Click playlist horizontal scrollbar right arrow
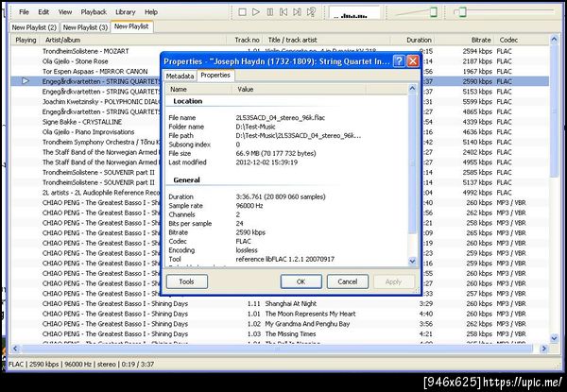Screen dimensions: 567x392 click(x=543, y=349)
